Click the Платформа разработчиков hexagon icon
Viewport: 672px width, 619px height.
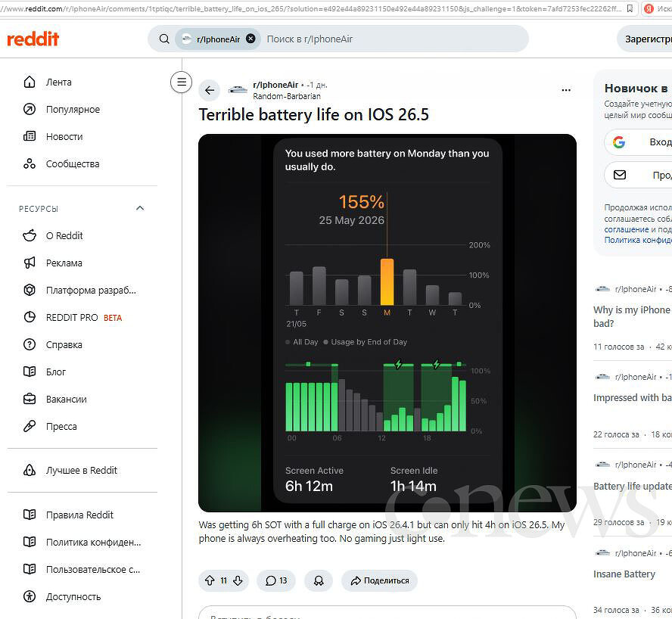tap(30, 291)
